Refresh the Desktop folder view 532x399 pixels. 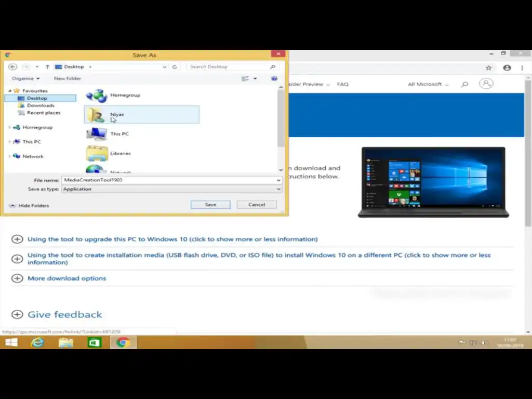(x=175, y=67)
